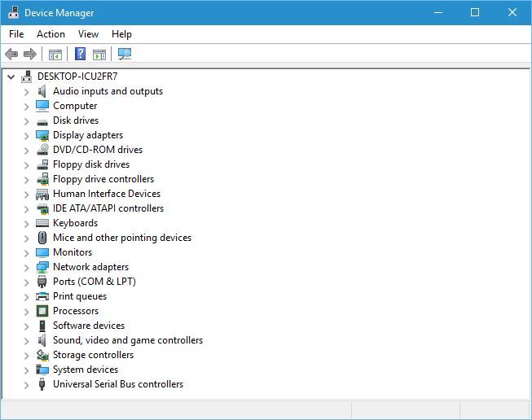This screenshot has width=532, height=420.
Task: Select the Software devices label
Action: pyautogui.click(x=89, y=326)
